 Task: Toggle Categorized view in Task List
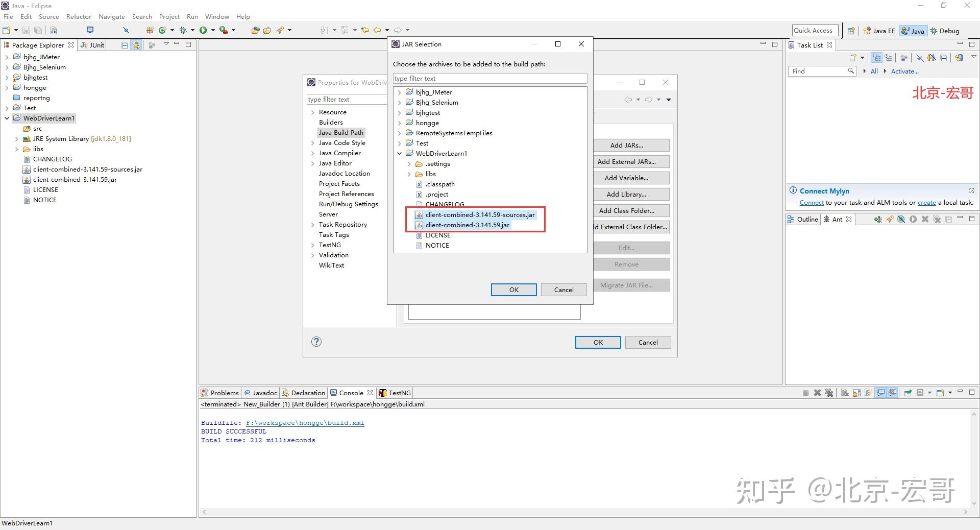(876, 58)
